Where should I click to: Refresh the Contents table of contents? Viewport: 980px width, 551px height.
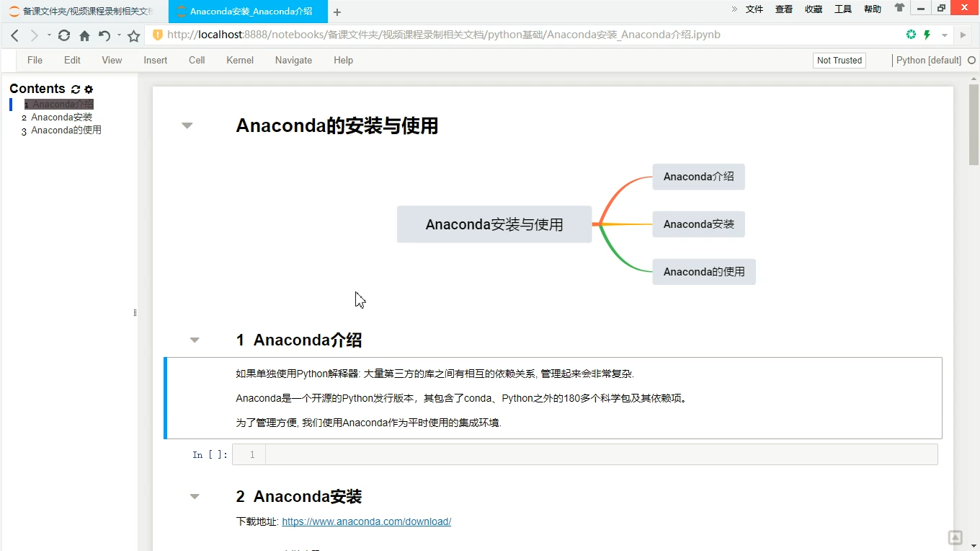[76, 89]
